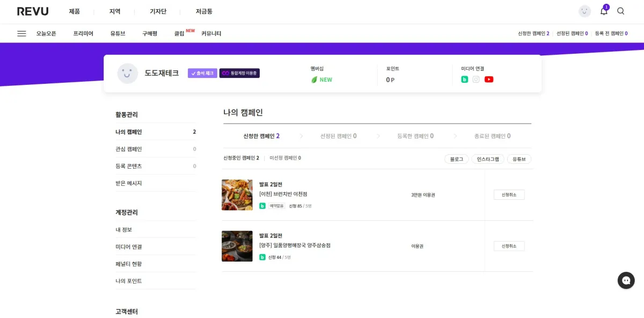Open the hamburger menu icon
Screen dimensions: 644x318
(21, 33)
